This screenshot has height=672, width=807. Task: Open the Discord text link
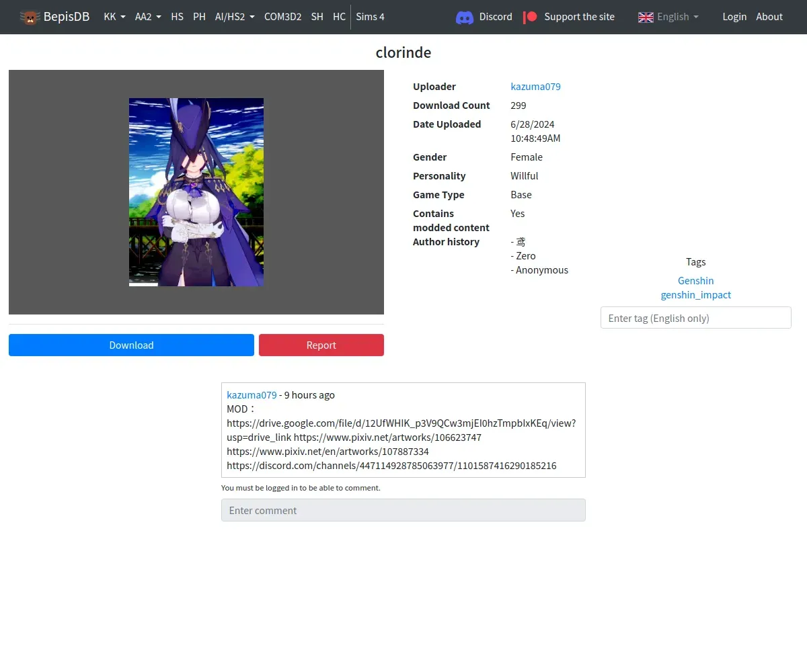pyautogui.click(x=496, y=17)
